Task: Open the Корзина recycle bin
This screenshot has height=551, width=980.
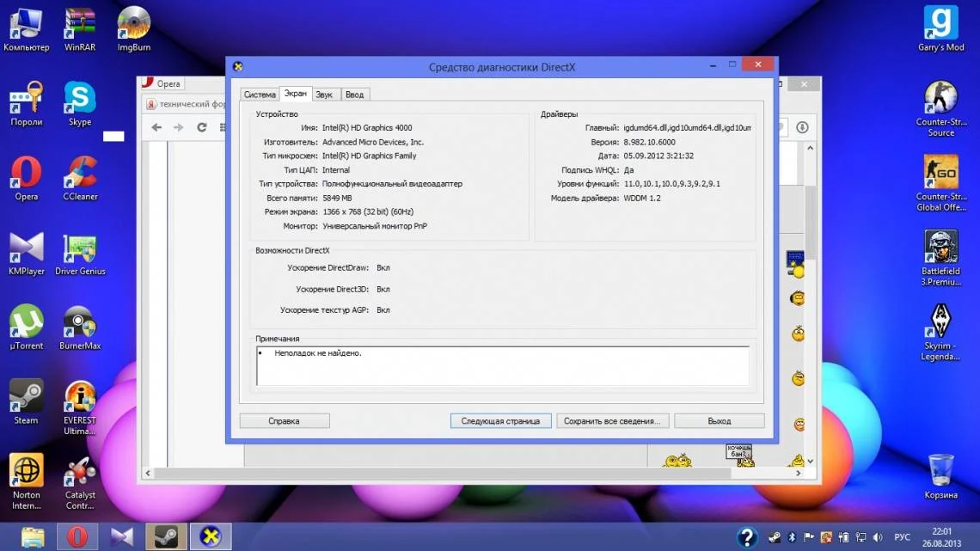Action: pyautogui.click(x=940, y=476)
